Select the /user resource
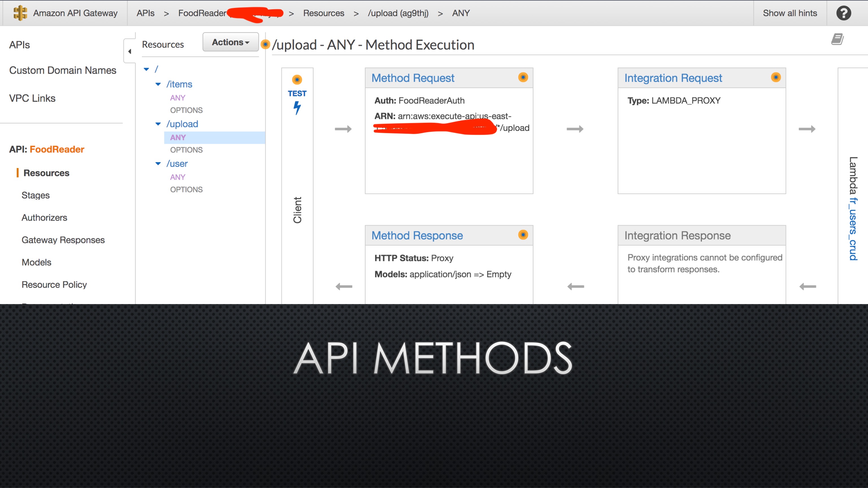Screen dimensions: 868x488 point(177,164)
